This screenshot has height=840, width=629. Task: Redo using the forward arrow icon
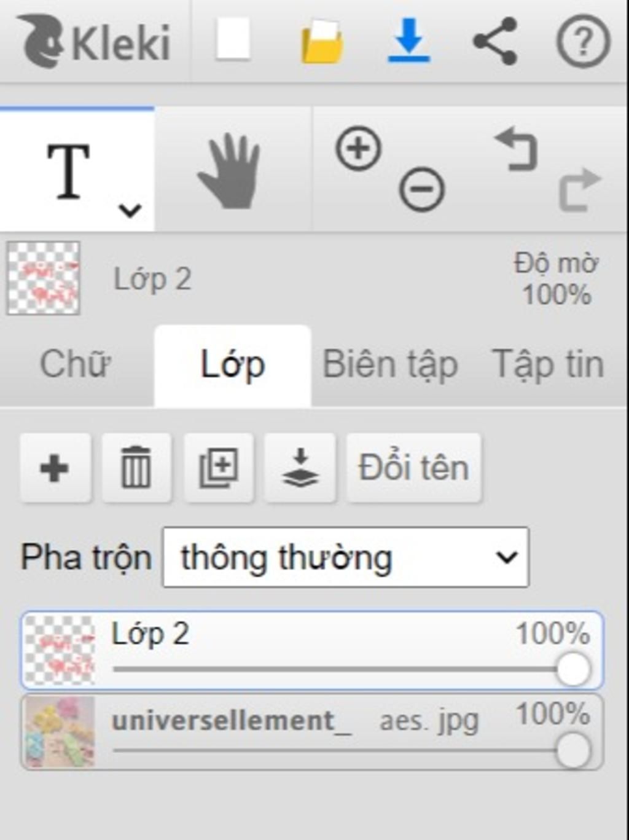[579, 189]
